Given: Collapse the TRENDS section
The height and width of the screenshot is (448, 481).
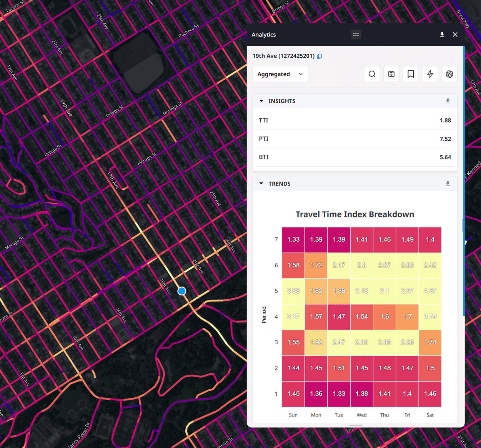Looking at the screenshot, I should click(x=261, y=184).
